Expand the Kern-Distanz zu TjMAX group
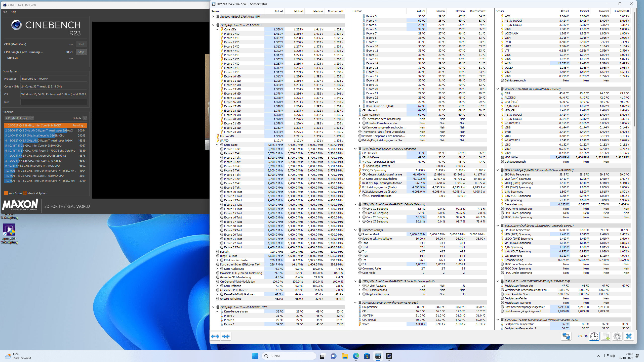This screenshot has width=644, height=362. (359, 106)
